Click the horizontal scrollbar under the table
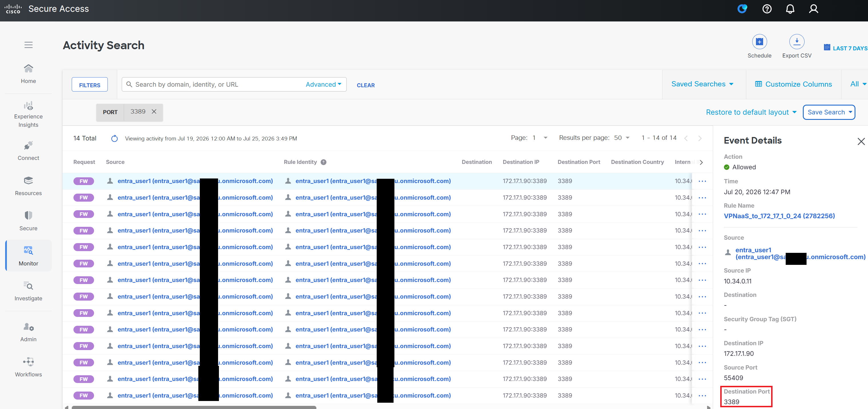Viewport: 868px width, 409px height. 194,407
